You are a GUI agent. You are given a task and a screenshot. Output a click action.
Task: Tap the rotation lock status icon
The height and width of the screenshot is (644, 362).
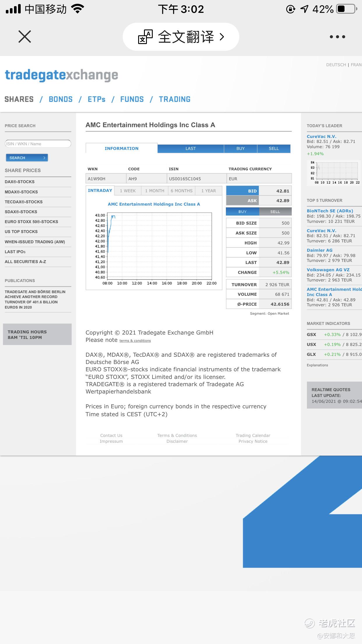[291, 9]
